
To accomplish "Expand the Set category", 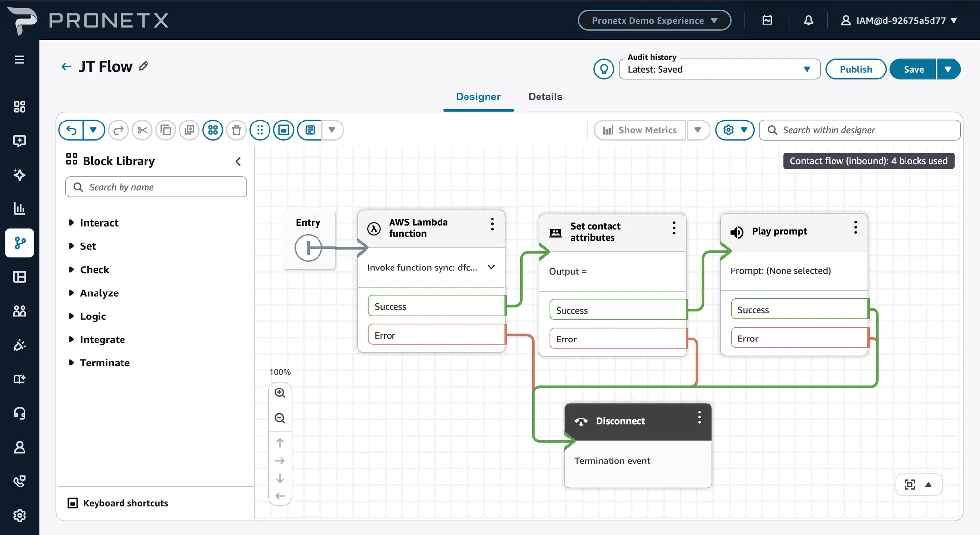I will [82, 246].
